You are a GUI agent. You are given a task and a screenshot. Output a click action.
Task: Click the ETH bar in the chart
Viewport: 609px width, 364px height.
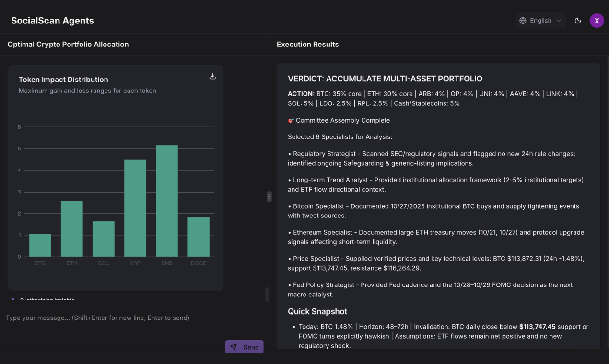(x=71, y=229)
